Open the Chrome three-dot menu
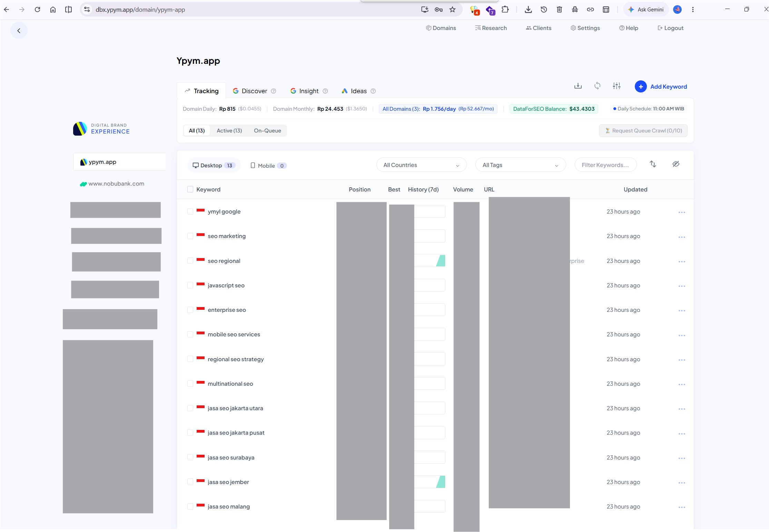 pos(693,10)
